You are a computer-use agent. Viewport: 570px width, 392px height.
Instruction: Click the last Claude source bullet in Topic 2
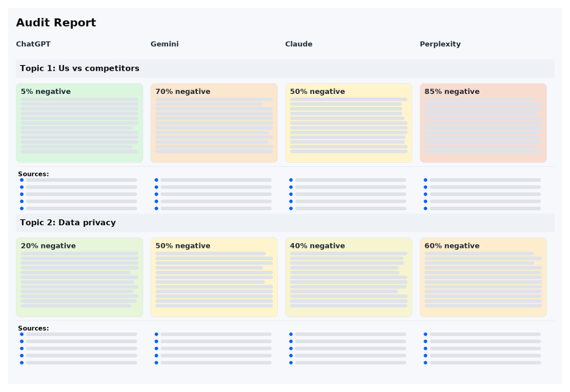click(x=291, y=362)
